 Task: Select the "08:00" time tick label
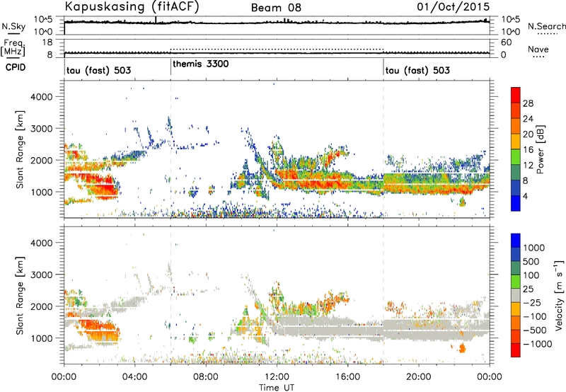[206, 377]
